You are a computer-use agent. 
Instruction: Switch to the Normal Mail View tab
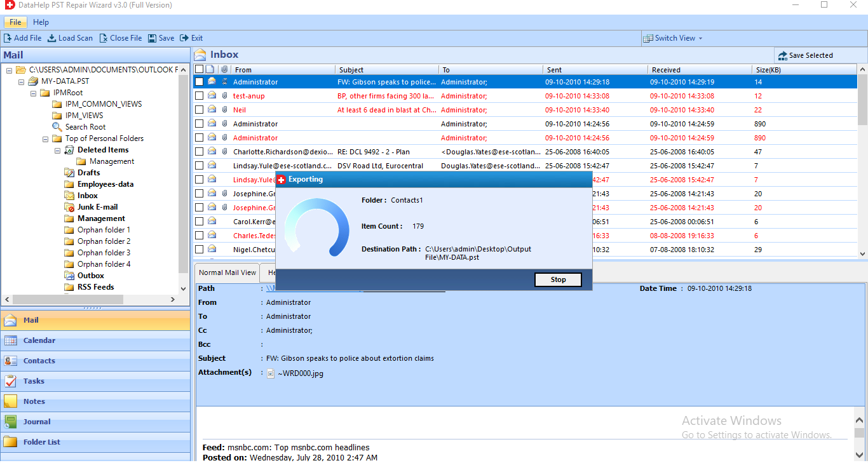[226, 272]
